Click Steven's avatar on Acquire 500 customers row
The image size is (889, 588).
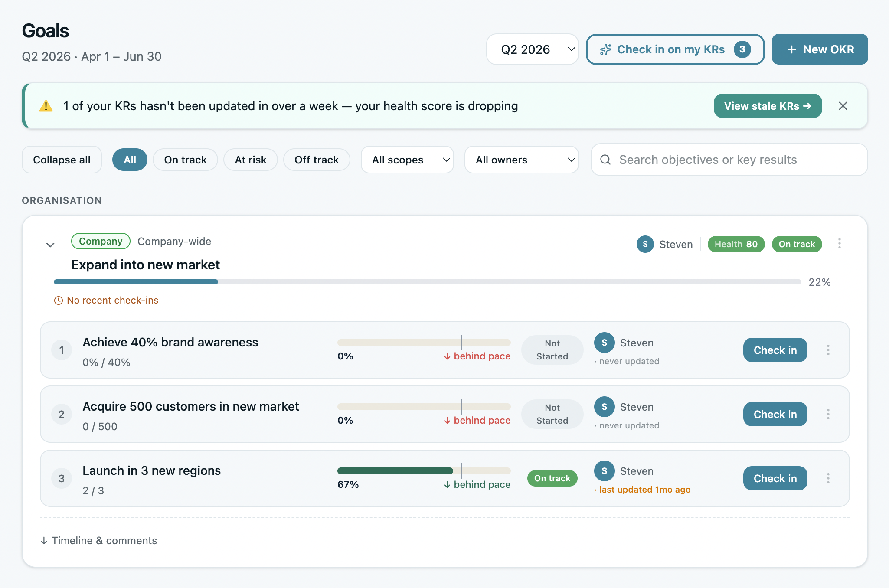point(604,407)
